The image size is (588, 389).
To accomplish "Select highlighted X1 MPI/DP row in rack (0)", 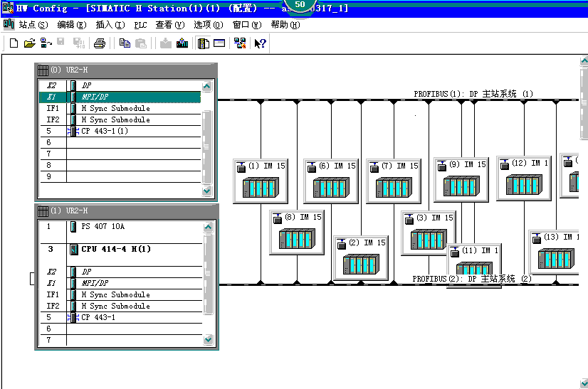I will coord(120,97).
